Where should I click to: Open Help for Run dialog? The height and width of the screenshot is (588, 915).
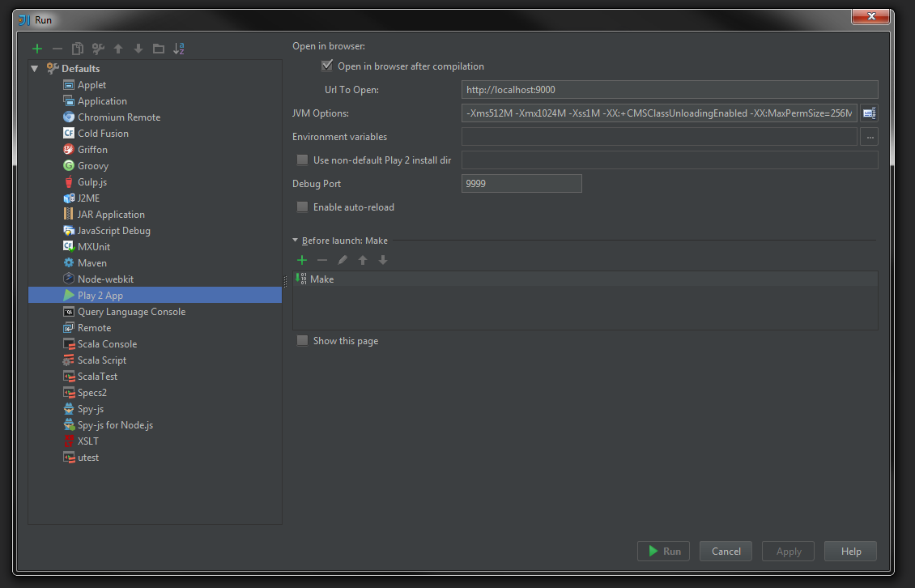(851, 552)
